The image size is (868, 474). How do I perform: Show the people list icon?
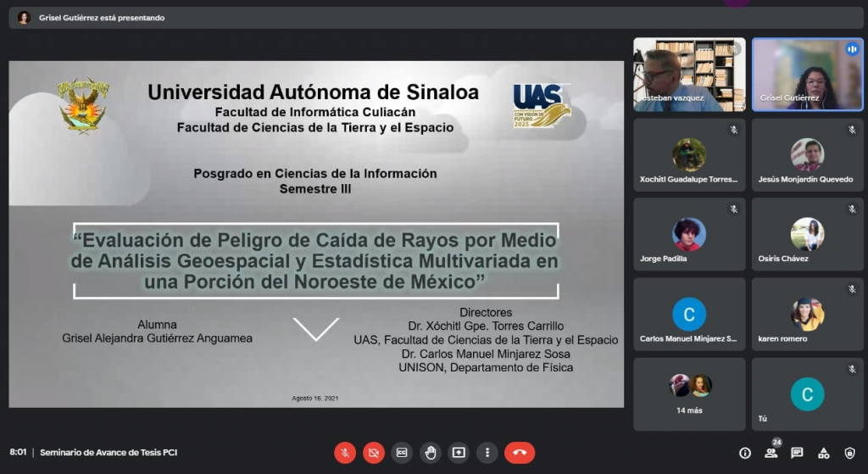[771, 454]
